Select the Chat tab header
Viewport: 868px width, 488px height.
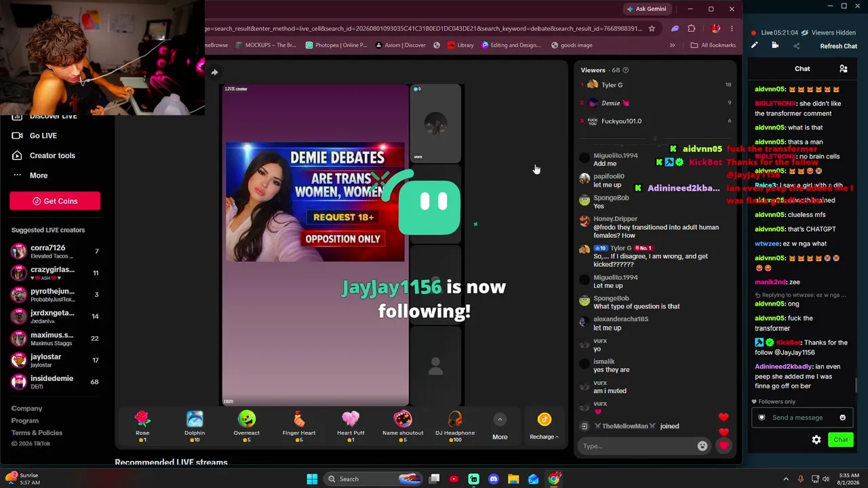(x=802, y=68)
